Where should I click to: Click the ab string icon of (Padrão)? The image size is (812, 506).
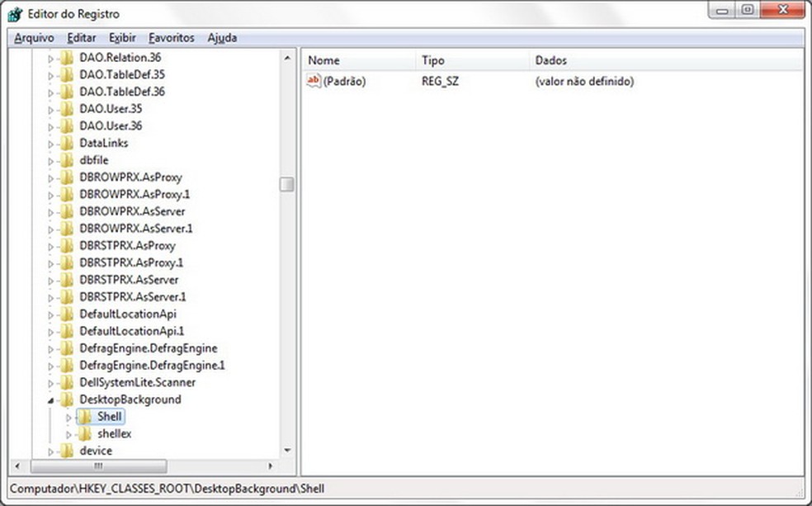tap(314, 81)
